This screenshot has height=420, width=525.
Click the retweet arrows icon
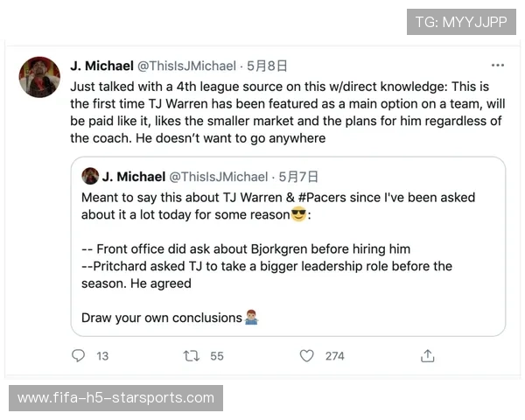tap(191, 356)
